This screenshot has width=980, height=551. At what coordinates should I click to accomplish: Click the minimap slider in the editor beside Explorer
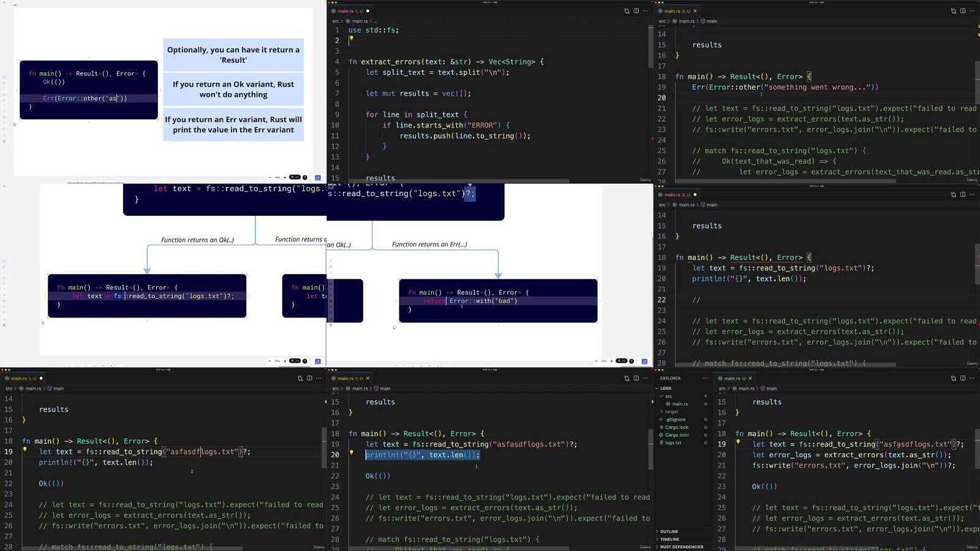point(978,447)
